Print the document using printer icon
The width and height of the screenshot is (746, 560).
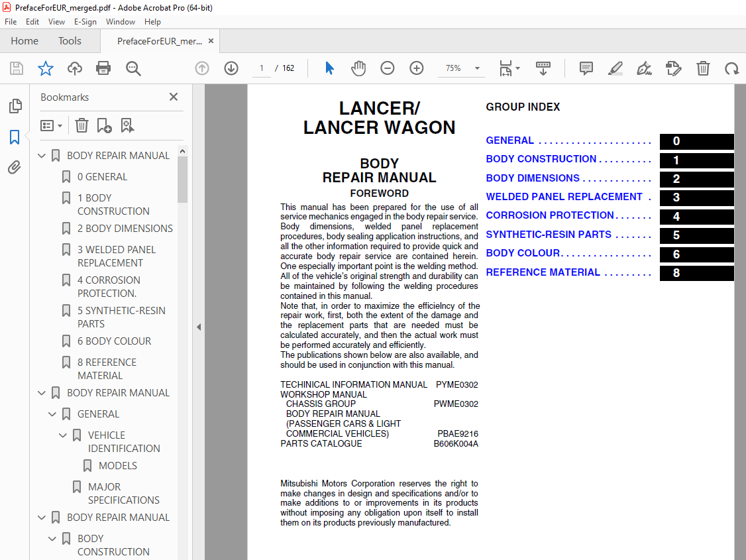click(103, 68)
